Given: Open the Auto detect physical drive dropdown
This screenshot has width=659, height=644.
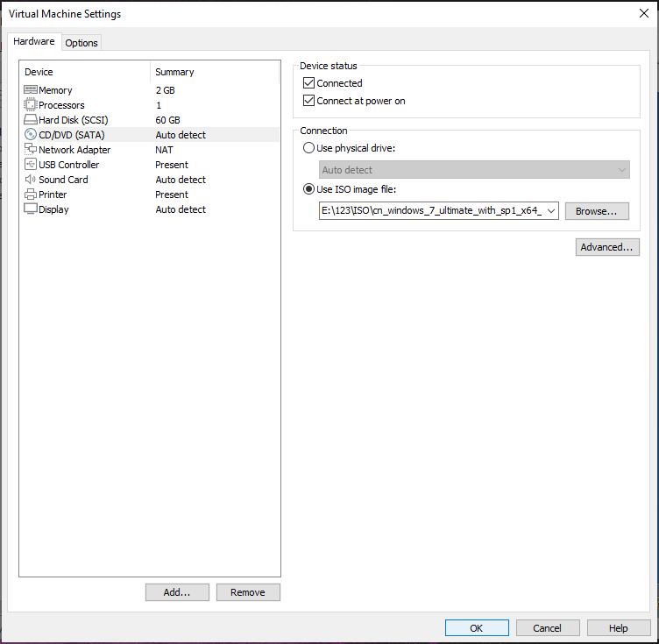Looking at the screenshot, I should pyautogui.click(x=474, y=170).
